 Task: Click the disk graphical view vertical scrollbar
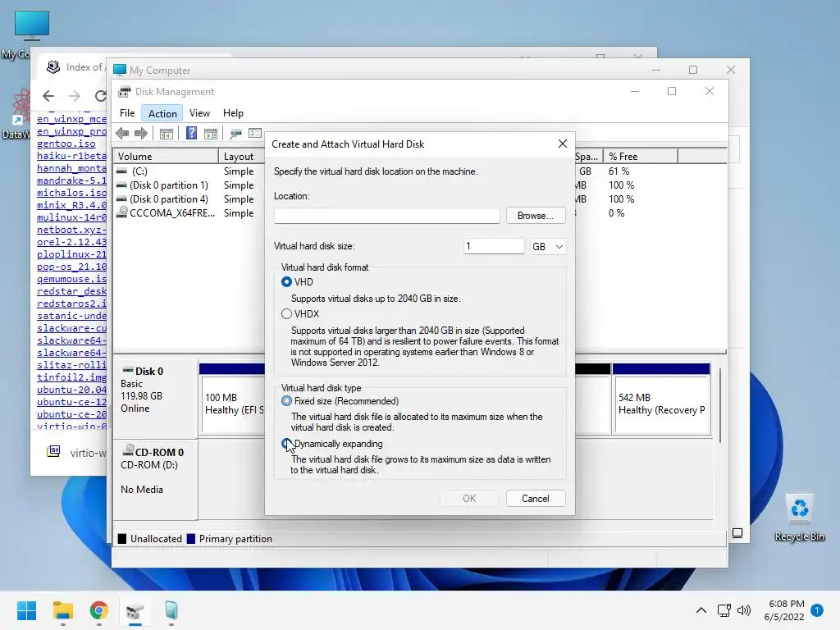click(x=720, y=404)
